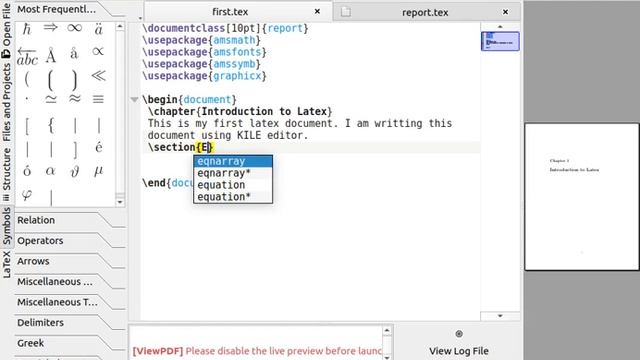This screenshot has width=640, height=360.
Task: Expand the Greek symbols section
Action: click(69, 342)
